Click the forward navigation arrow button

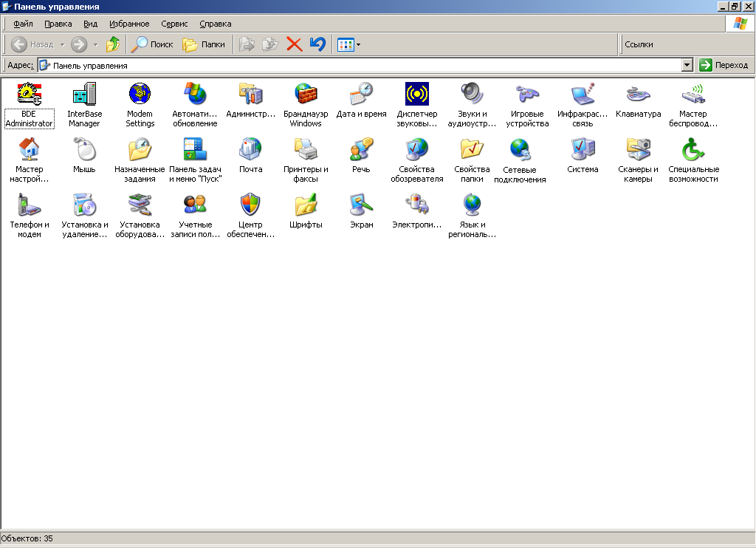(79, 44)
